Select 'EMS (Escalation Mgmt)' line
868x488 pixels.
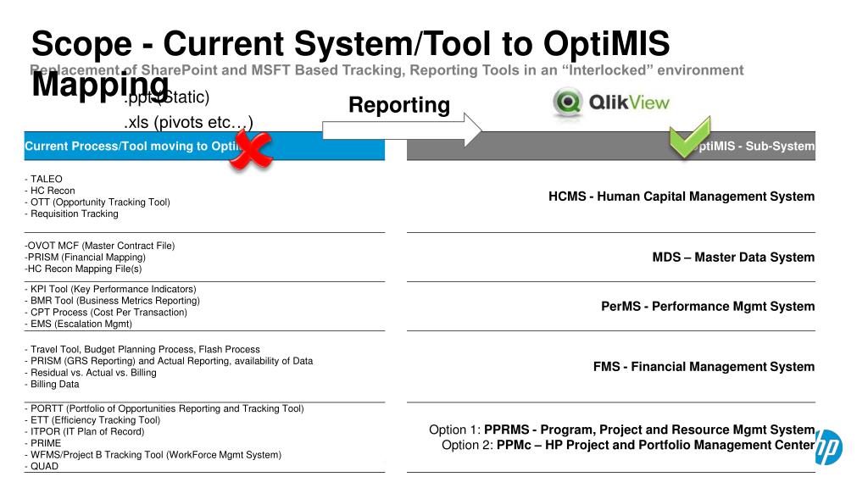coord(78,324)
